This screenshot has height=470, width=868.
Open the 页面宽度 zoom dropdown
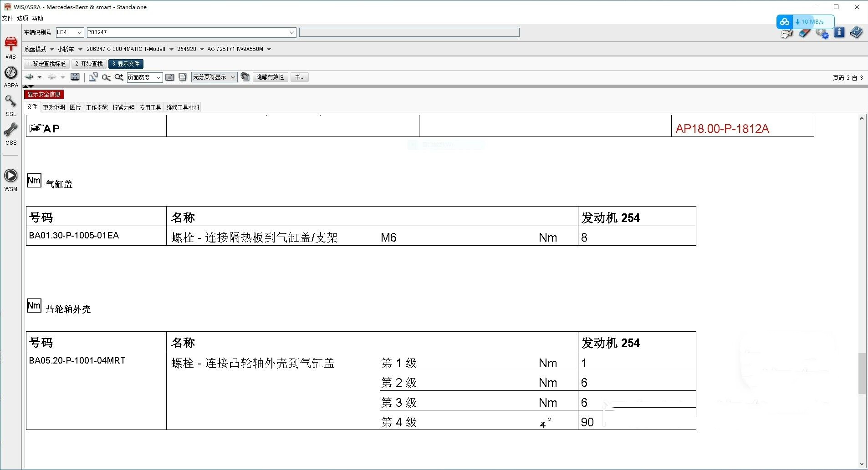pyautogui.click(x=144, y=77)
